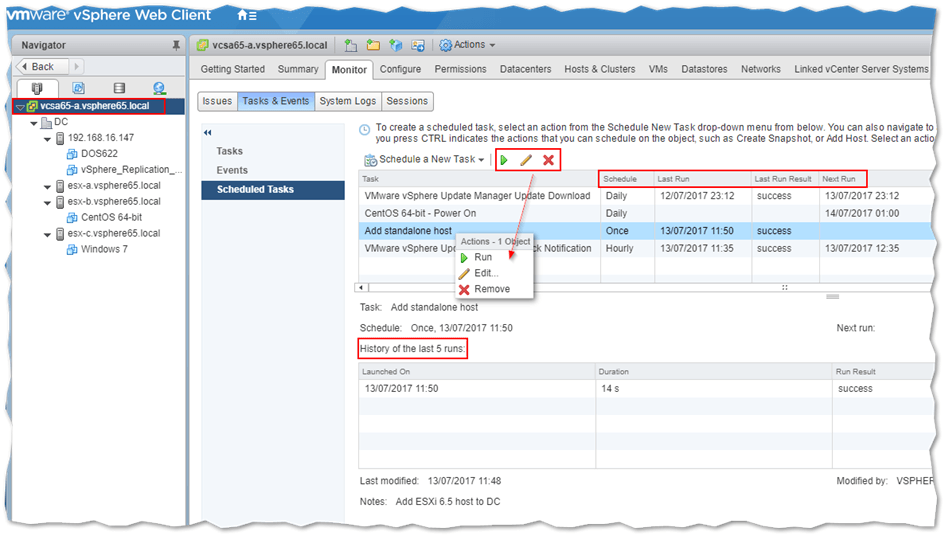Open the Permissions tab

460,69
